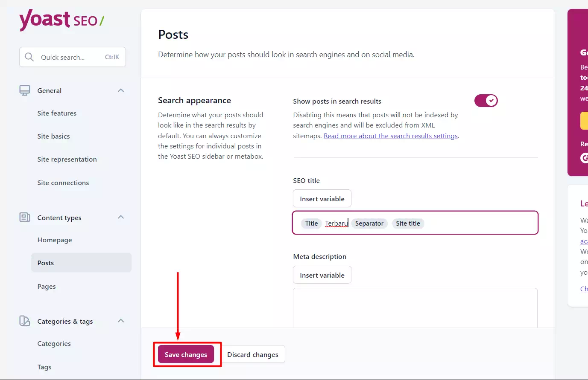
Task: Toggle Show posts in search results off
Action: click(486, 101)
